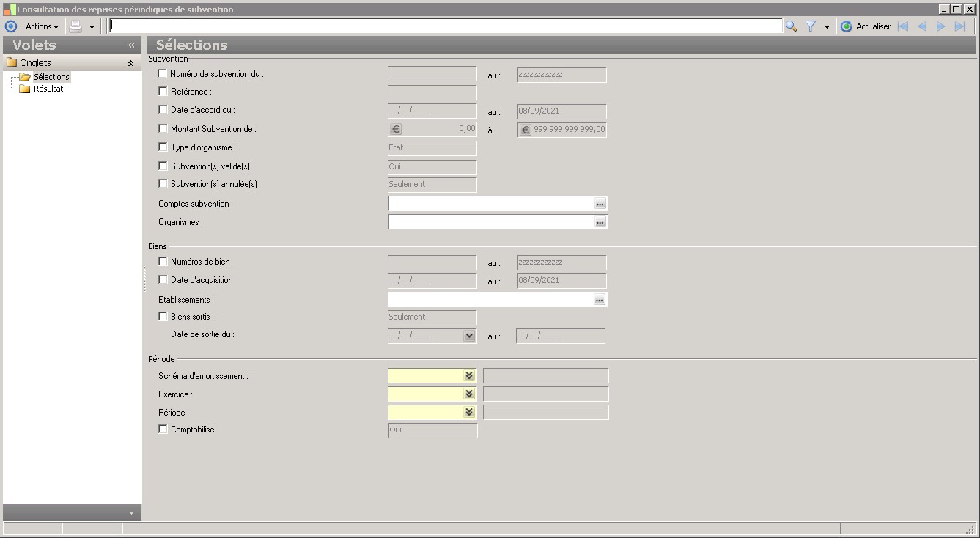Click the Subvention(s) annulée(s) Seulement field
Image resolution: width=980 pixels, height=538 pixels.
click(432, 185)
